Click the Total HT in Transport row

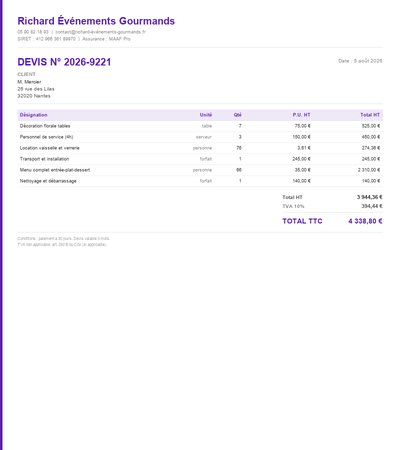click(x=371, y=159)
